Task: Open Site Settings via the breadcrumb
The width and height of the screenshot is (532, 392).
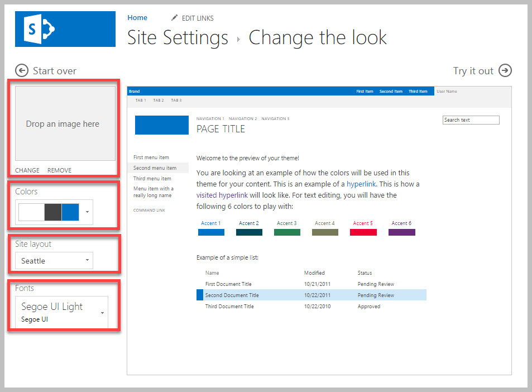Action: tap(178, 37)
